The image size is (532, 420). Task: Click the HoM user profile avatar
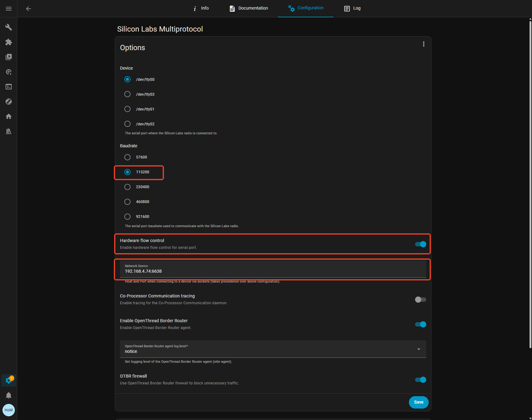[9, 410]
